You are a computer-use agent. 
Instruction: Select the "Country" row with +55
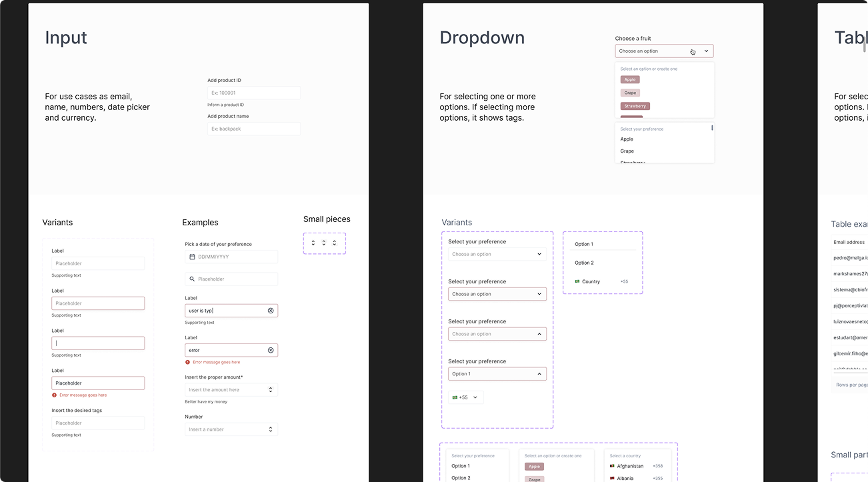coord(603,281)
